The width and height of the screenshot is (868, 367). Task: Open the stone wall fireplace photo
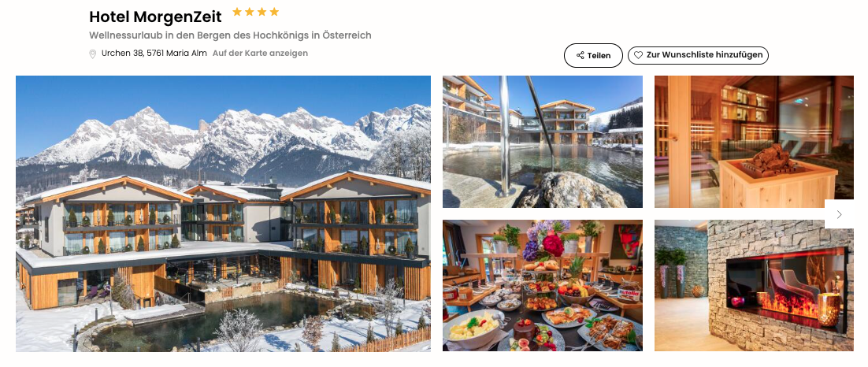pyautogui.click(x=754, y=286)
